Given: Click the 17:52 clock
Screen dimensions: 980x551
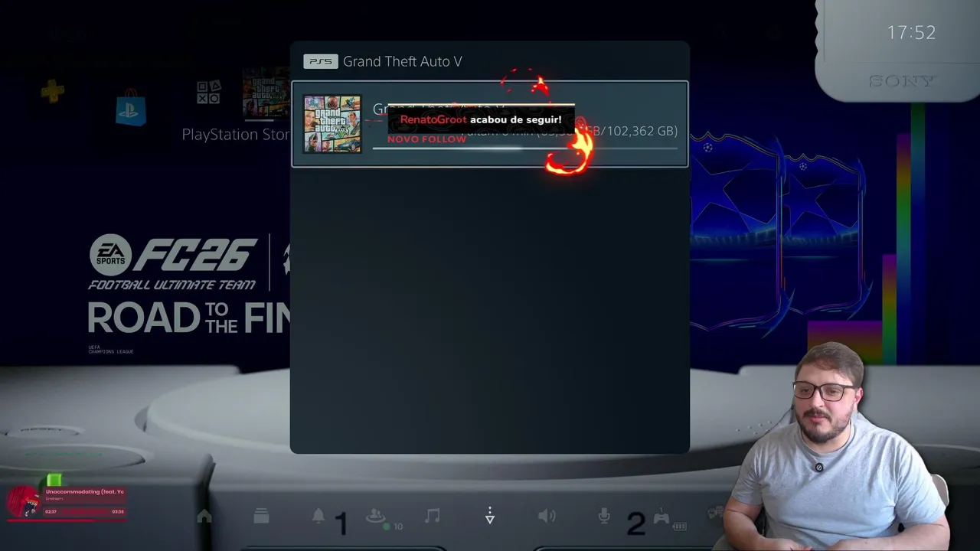Looking at the screenshot, I should click(x=911, y=32).
